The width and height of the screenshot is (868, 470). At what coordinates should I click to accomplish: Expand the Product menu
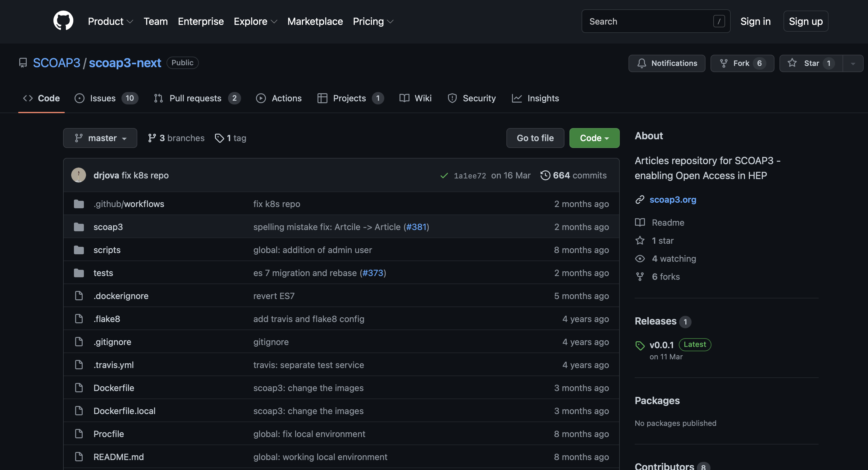(111, 21)
